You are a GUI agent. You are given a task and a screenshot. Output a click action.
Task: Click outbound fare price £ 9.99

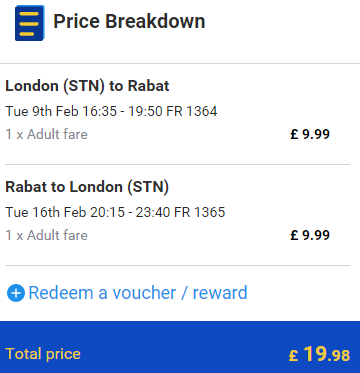(x=310, y=134)
